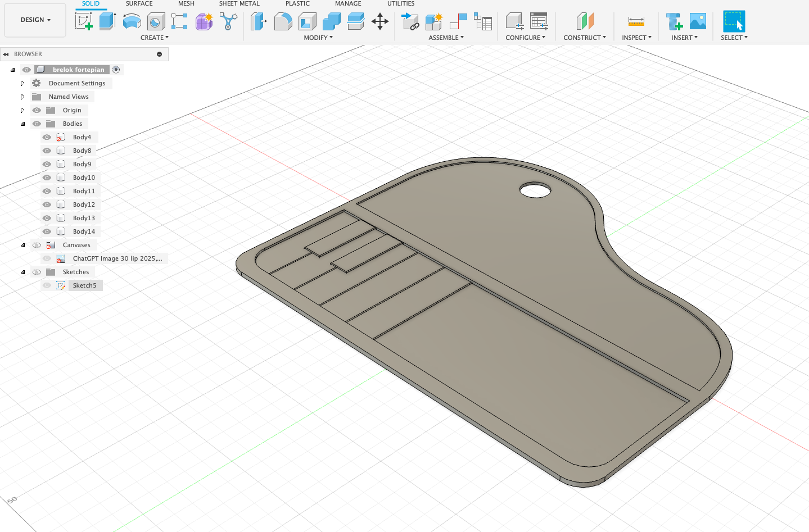
Task: Click the Insert Derive icon
Action: tap(674, 21)
